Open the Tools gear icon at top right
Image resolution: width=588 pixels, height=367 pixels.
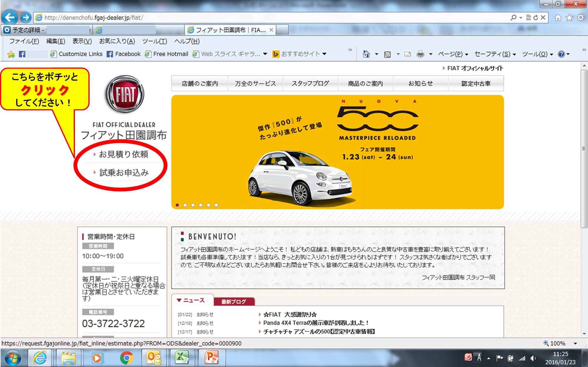pyautogui.click(x=581, y=18)
